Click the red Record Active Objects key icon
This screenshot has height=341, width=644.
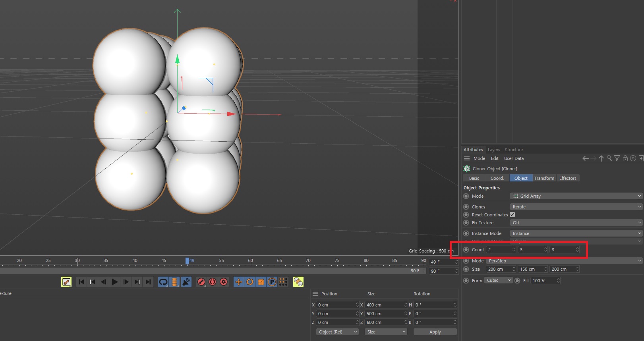tap(201, 282)
